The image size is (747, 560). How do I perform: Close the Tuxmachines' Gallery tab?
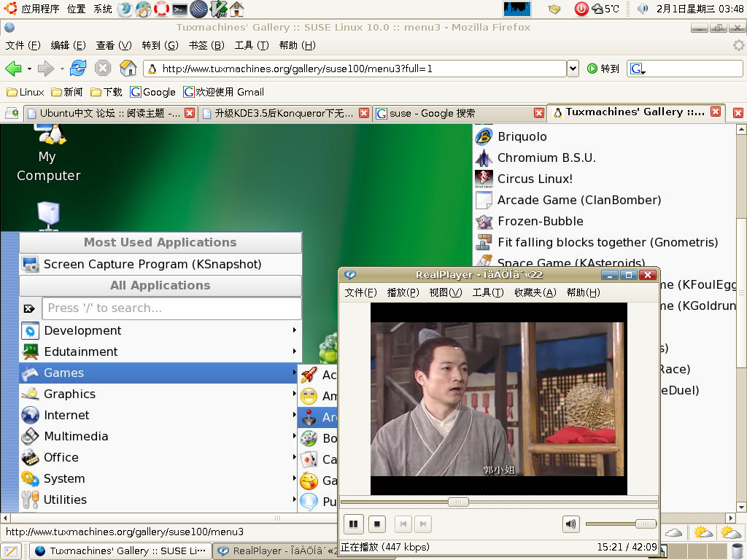pos(716,112)
